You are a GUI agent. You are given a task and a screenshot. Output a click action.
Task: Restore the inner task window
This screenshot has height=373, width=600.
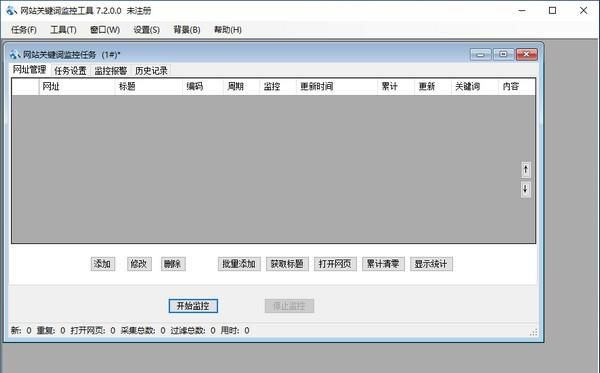(504, 55)
